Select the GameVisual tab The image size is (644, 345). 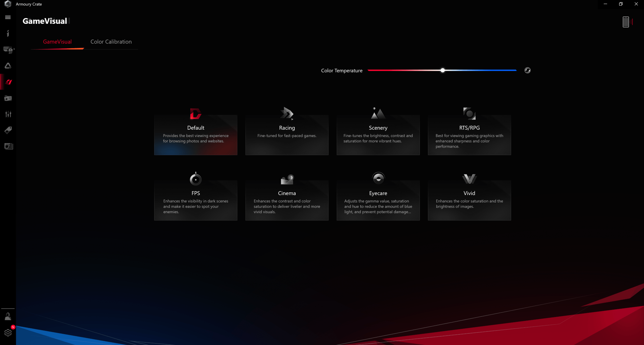click(x=57, y=42)
